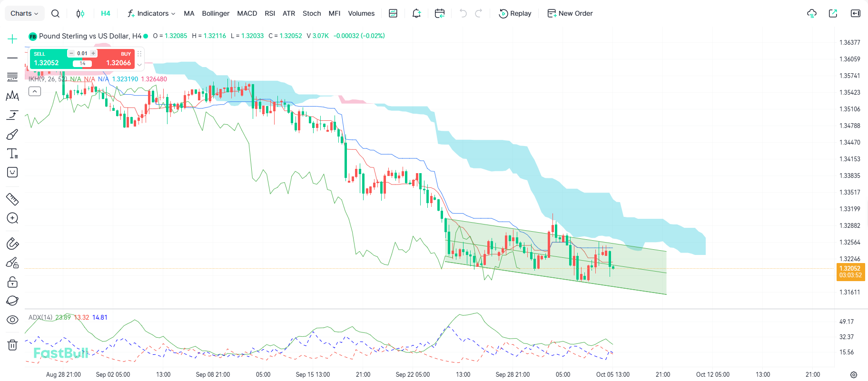Open the emoji sticker tool
This screenshot has height=381, width=868.
pyautogui.click(x=12, y=172)
